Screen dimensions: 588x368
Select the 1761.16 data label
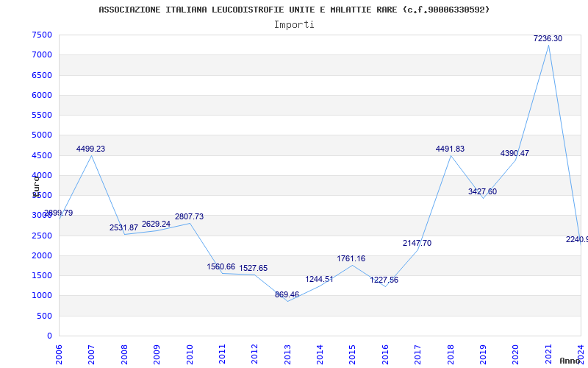pyautogui.click(x=351, y=258)
